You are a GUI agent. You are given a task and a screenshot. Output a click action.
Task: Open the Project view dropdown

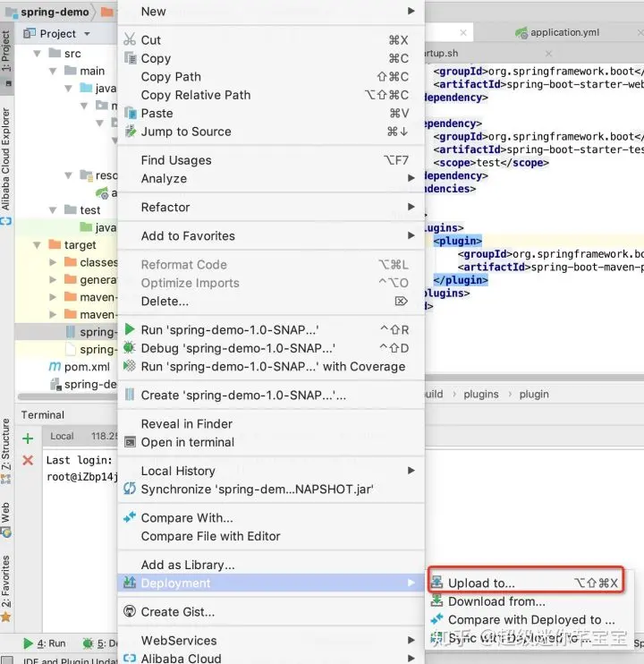pos(87,33)
